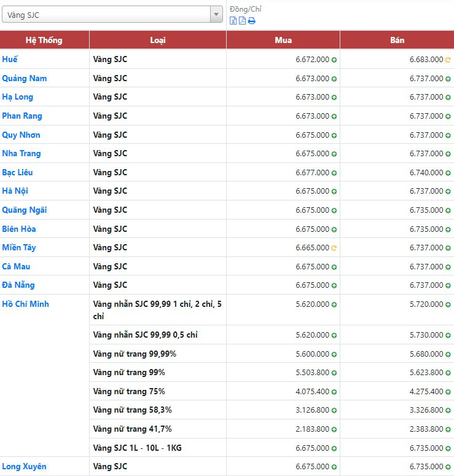Viewport: 454px width, 476px height.
Task: Click green icon beside 5.503.800 buy price
Action: 334,373
